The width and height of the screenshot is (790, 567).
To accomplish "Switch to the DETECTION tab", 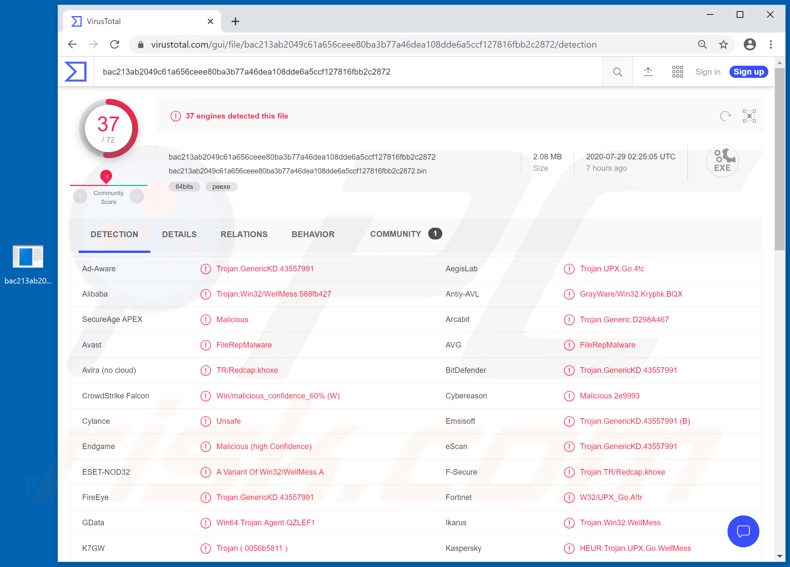I will [114, 234].
